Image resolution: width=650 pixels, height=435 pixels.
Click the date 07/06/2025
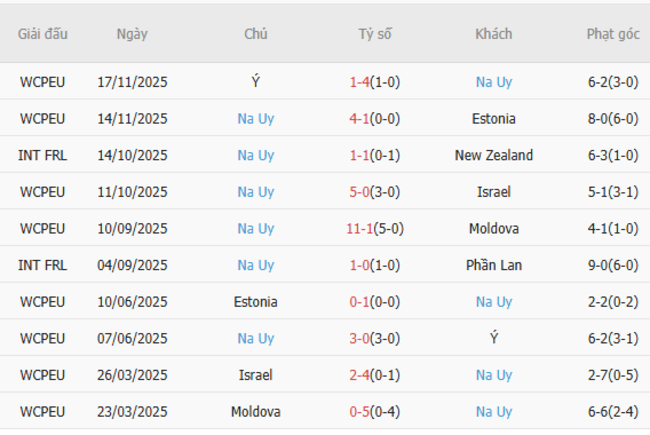pyautogui.click(x=132, y=338)
